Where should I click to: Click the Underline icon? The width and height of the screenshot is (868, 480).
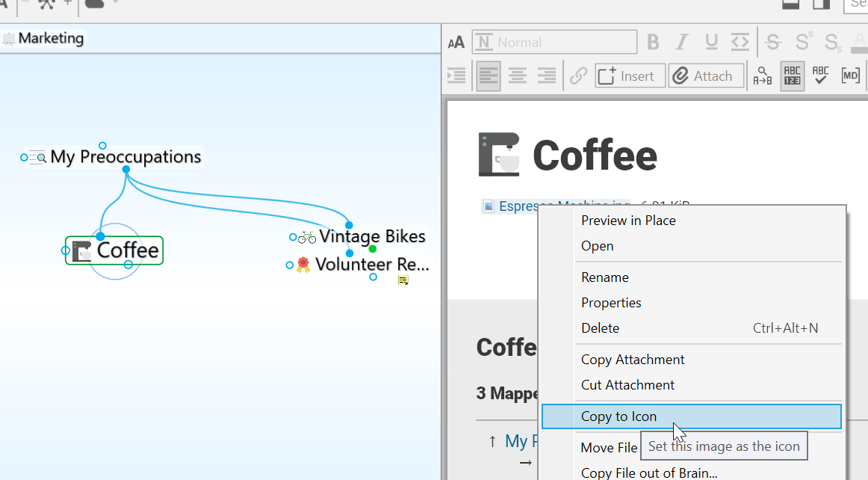[x=711, y=43]
